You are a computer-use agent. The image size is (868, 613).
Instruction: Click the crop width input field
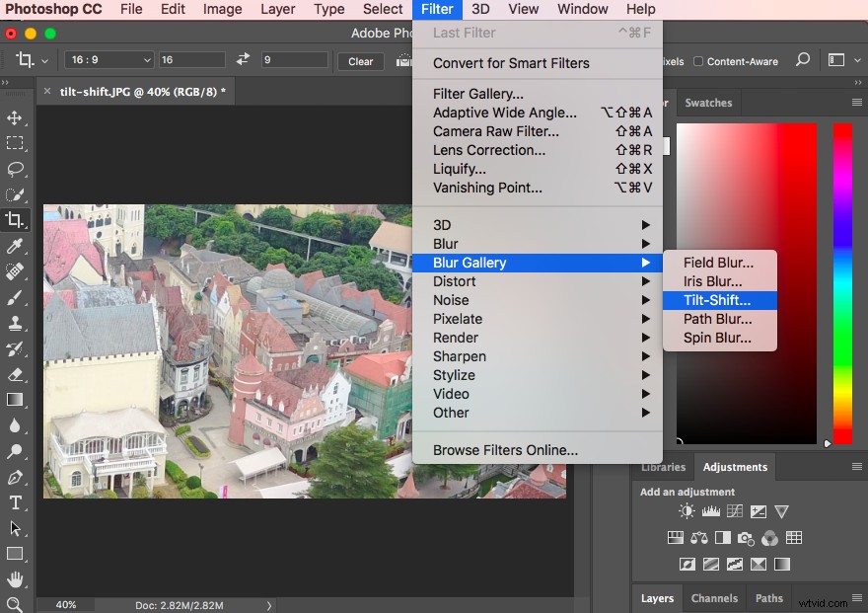(191, 60)
